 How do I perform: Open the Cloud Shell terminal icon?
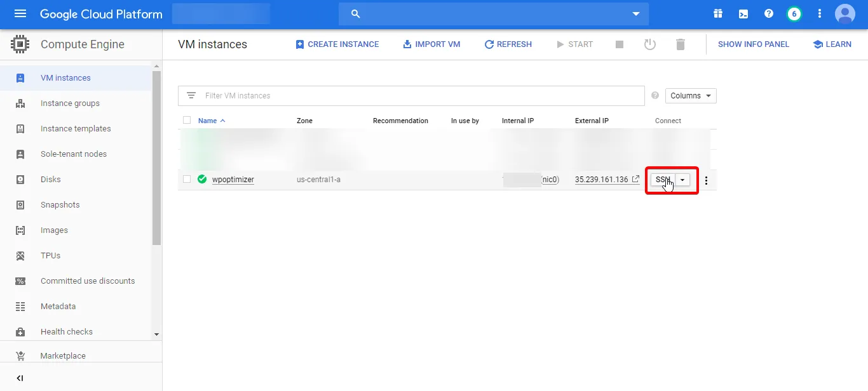pos(743,13)
